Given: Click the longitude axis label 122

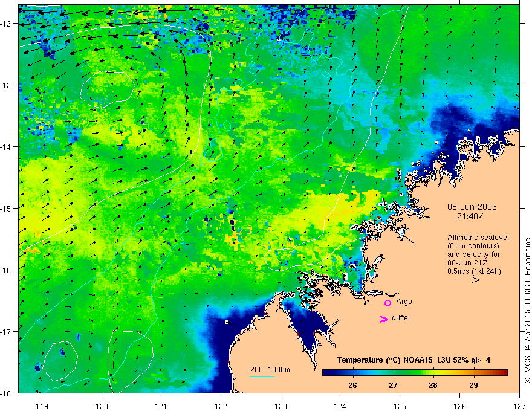Looking at the screenshot, I should pyautogui.click(x=221, y=406).
